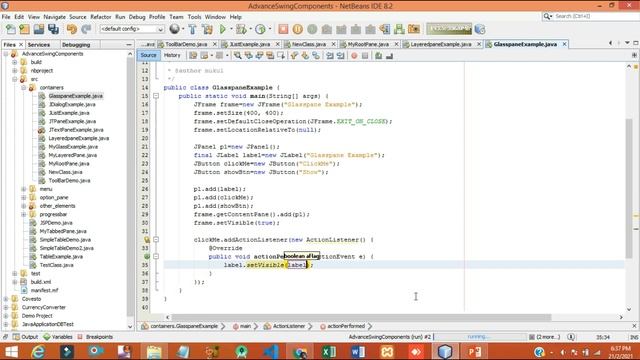Expand the Covesto project node
This screenshot has width=640, height=360.
[6, 299]
